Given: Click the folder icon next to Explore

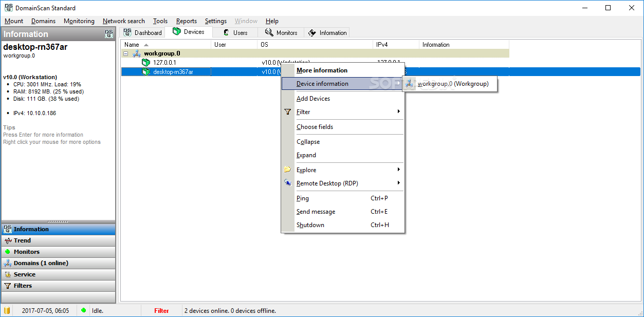Looking at the screenshot, I should pos(287,170).
